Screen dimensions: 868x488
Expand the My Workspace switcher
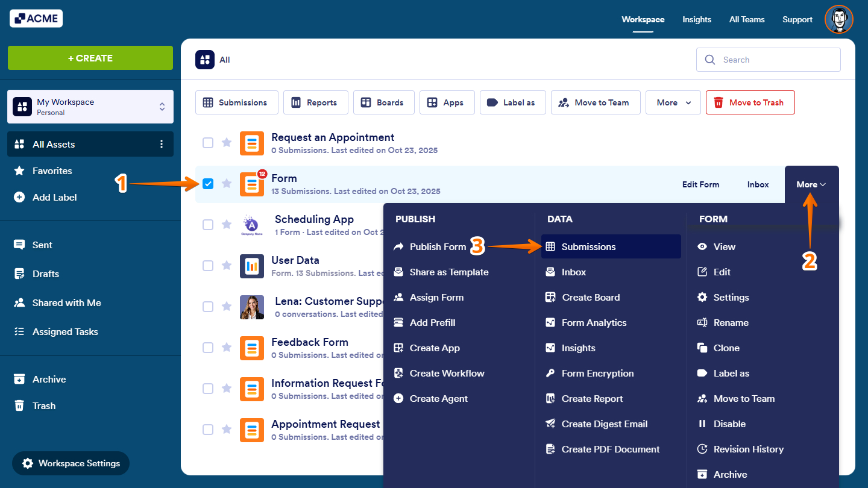point(90,107)
